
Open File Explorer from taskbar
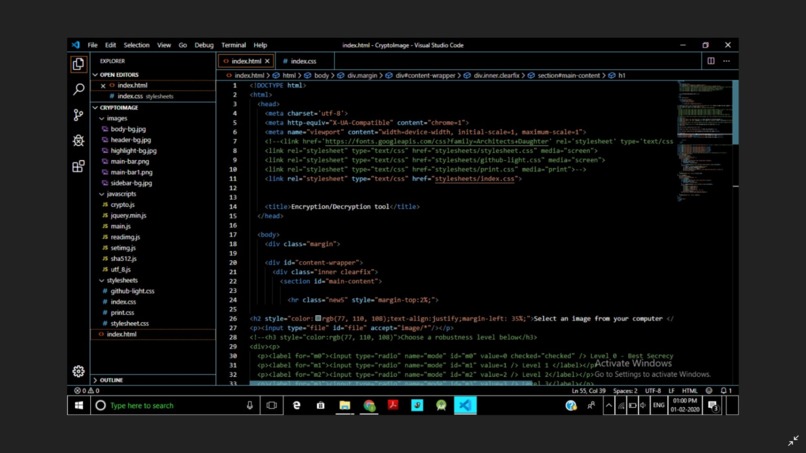point(344,405)
